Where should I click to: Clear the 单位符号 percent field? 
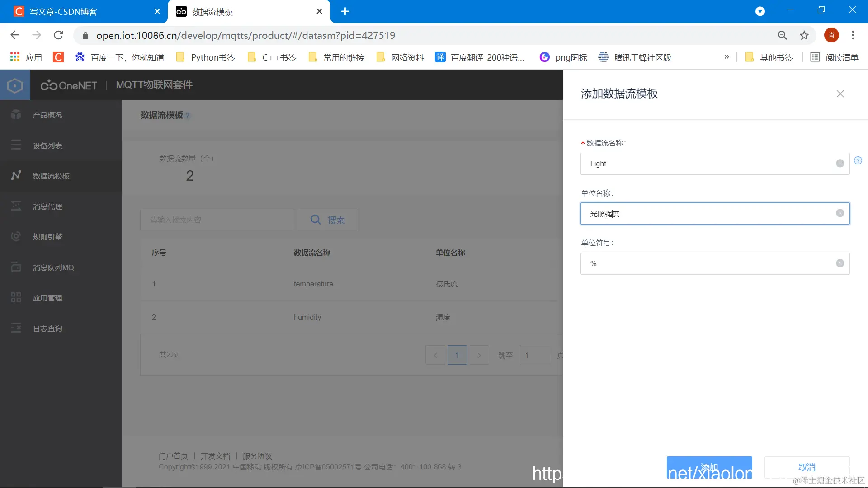(840, 263)
